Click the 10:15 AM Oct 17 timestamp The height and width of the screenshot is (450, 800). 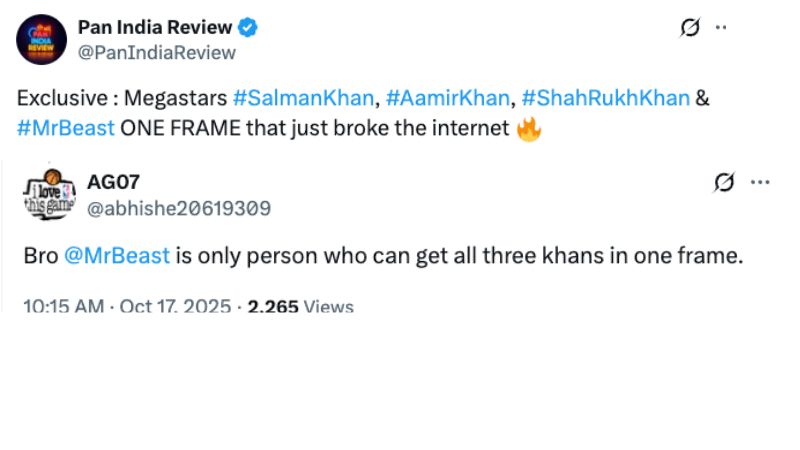pyautogui.click(x=127, y=306)
